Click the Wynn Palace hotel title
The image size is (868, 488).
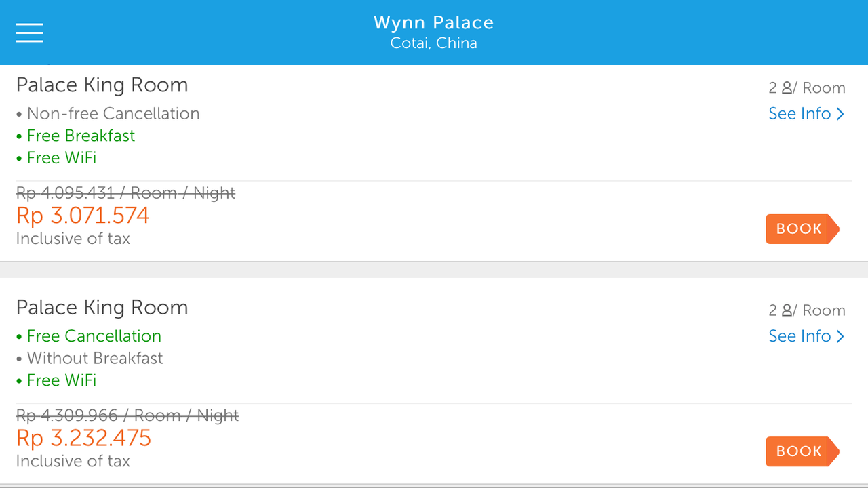point(433,22)
